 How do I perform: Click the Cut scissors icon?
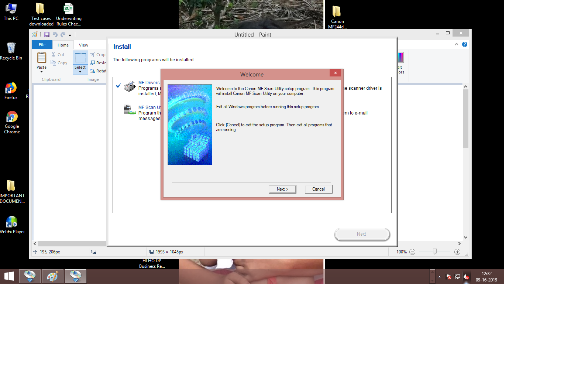[54, 55]
